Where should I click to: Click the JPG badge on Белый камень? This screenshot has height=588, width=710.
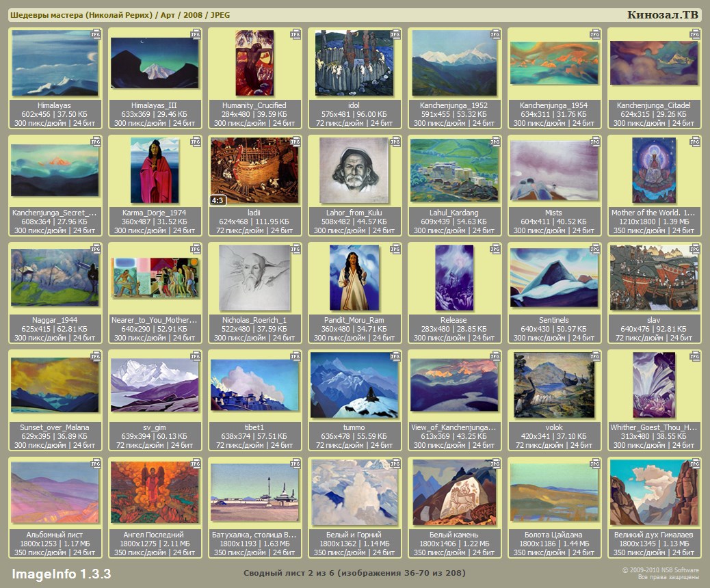495,464
